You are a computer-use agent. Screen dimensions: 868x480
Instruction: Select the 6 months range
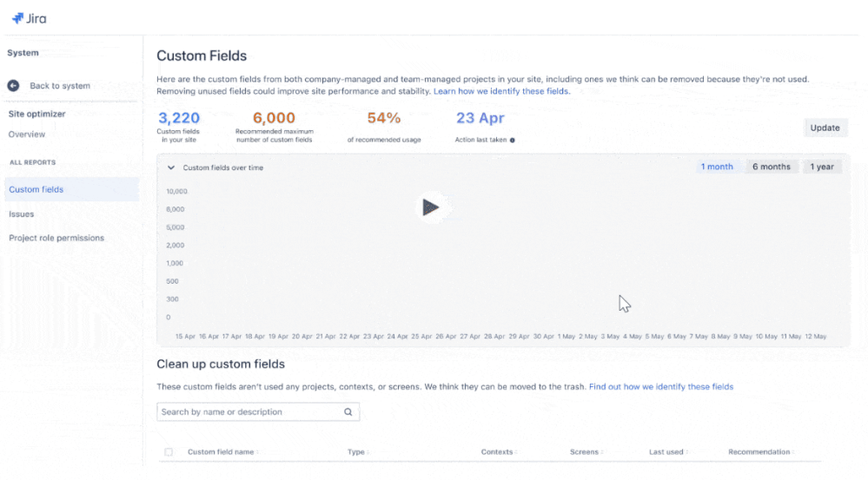[772, 167]
